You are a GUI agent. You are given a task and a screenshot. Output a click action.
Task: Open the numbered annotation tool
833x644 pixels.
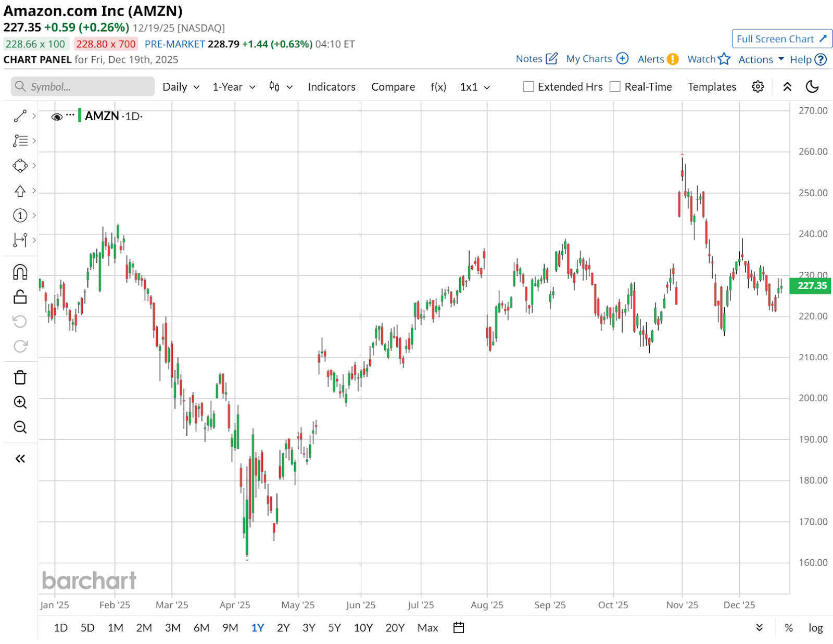pos(20,215)
